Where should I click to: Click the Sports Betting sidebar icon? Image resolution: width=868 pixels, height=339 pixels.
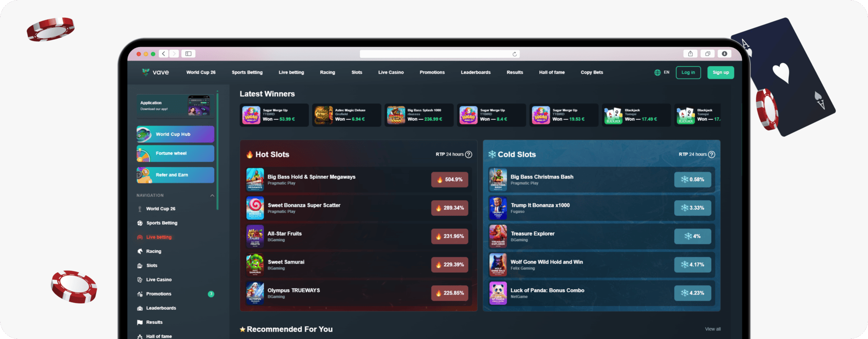pyautogui.click(x=140, y=223)
